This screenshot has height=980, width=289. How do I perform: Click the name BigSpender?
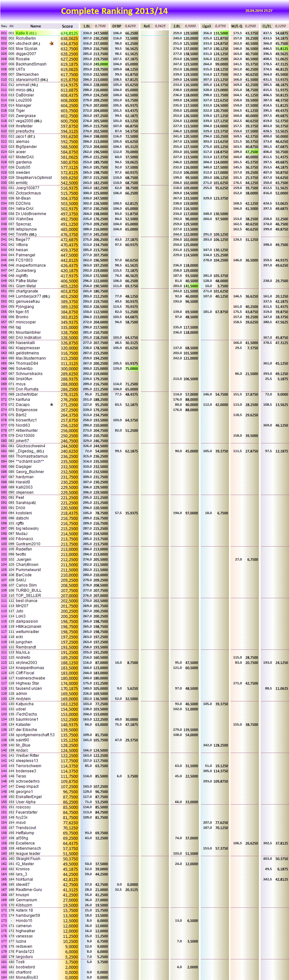pyautogui.click(x=26, y=146)
